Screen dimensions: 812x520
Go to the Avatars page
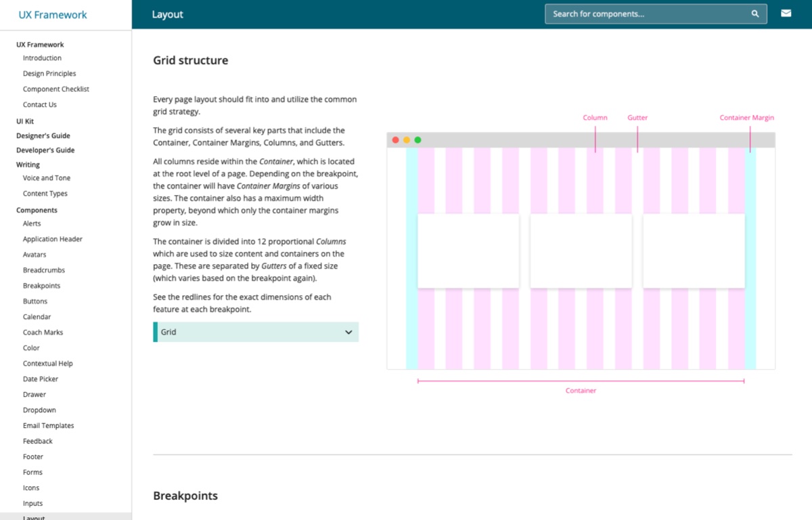pos(35,255)
